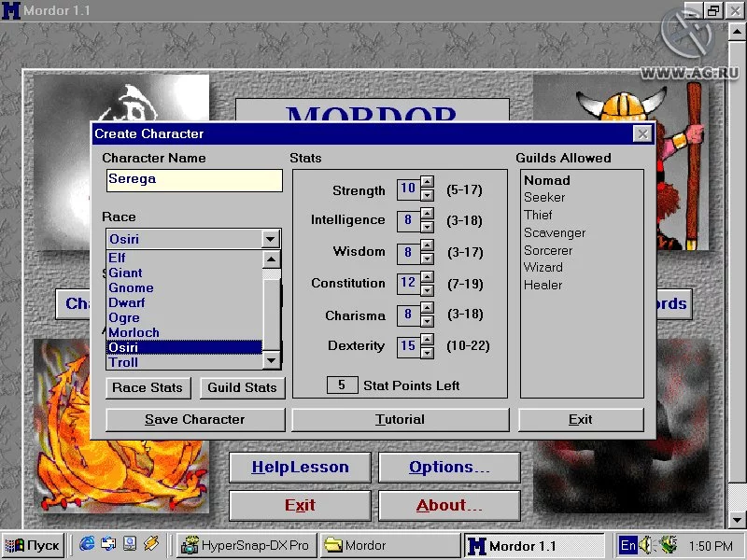Click main window scroll up arrow
The width and height of the screenshot is (747, 560).
(737, 32)
